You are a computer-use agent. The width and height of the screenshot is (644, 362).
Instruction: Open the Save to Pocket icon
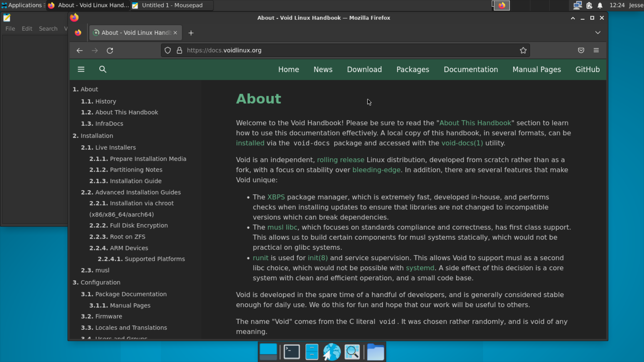pos(581,50)
